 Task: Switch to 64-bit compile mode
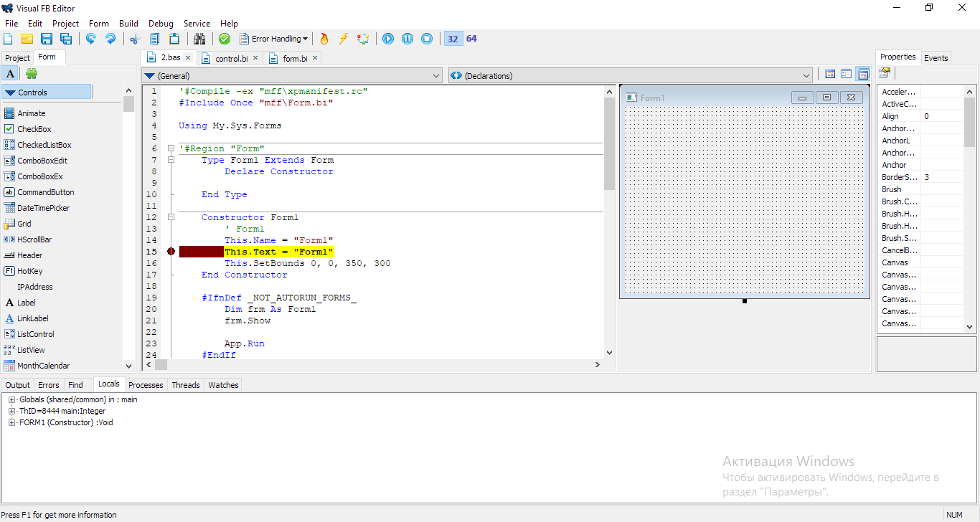click(471, 39)
